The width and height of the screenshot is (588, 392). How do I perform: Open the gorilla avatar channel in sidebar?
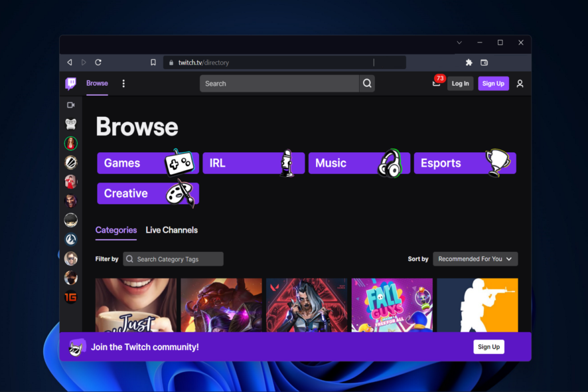[70, 124]
